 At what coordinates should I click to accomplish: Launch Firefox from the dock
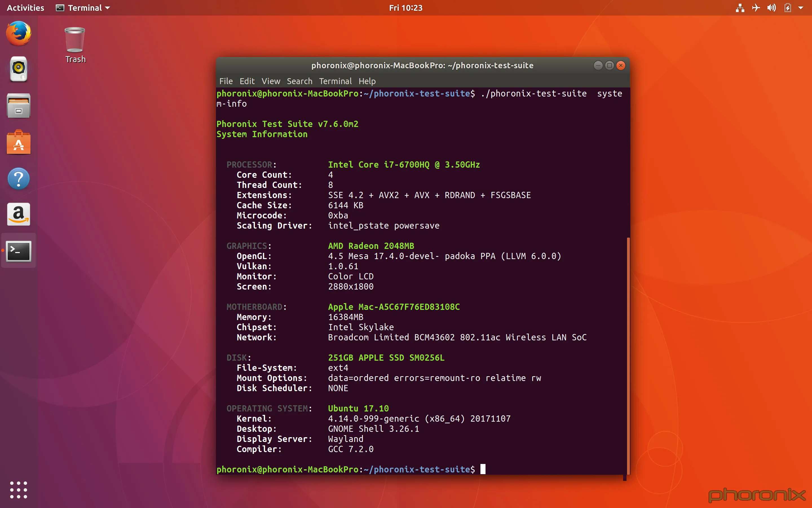(18, 33)
